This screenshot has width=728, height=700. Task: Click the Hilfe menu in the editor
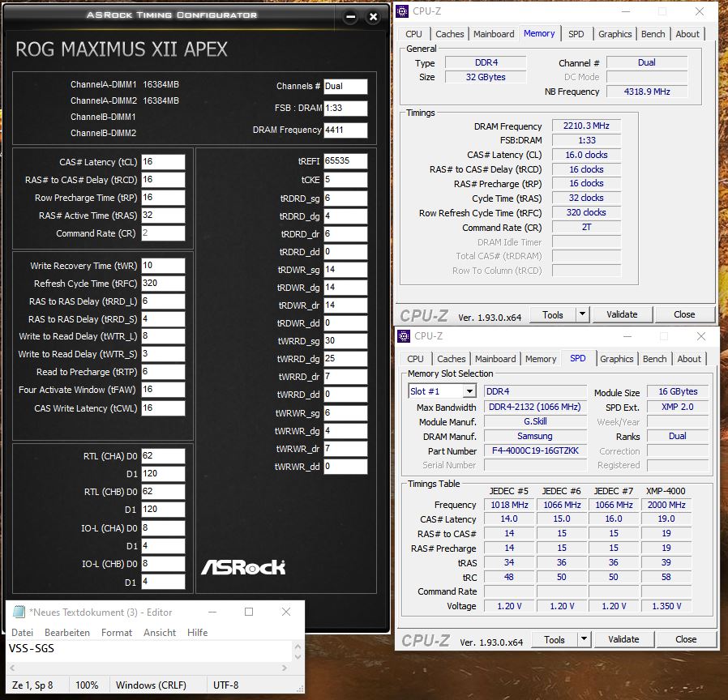(197, 632)
